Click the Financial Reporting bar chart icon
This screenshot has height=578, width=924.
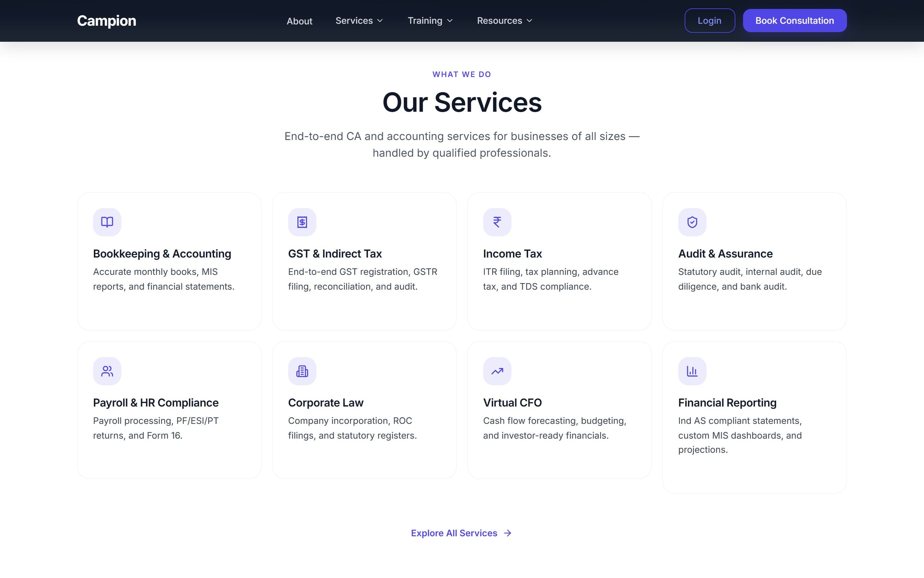pyautogui.click(x=692, y=371)
